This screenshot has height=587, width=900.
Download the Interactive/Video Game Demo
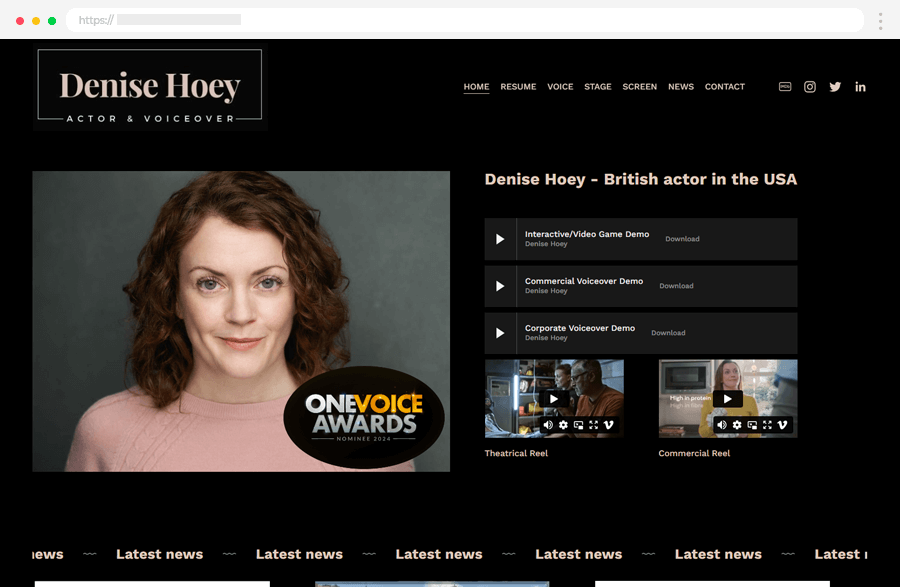[x=682, y=239]
